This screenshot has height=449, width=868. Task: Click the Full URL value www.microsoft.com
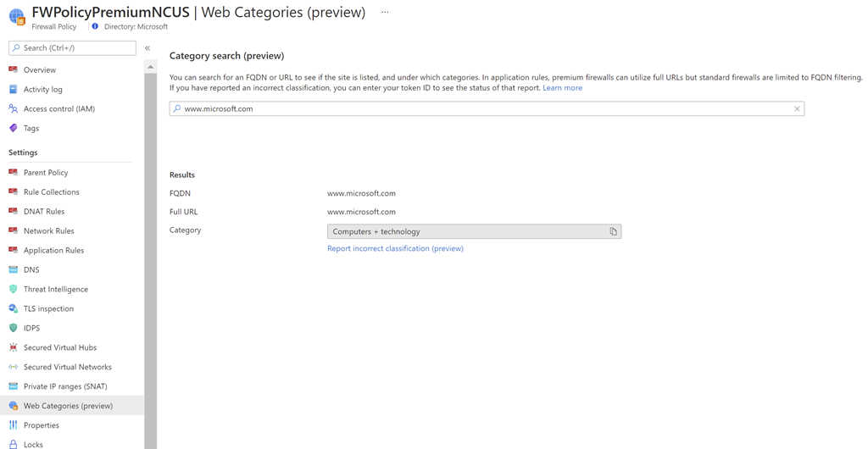click(x=361, y=211)
